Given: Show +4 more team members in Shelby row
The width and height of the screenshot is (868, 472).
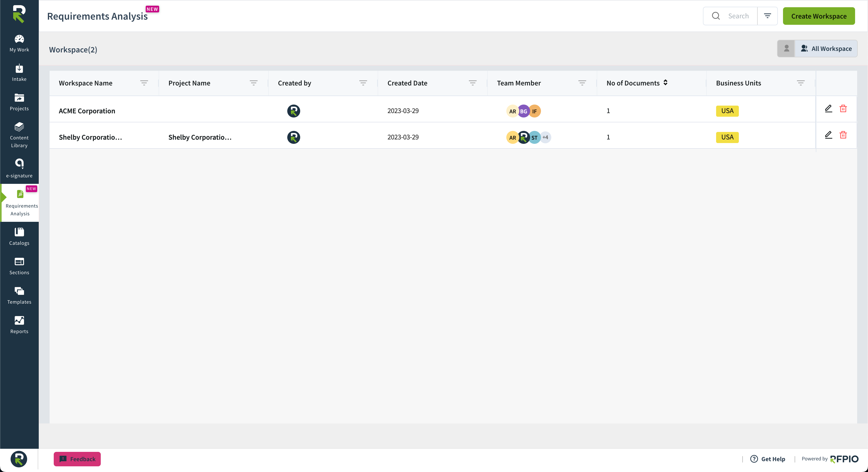Looking at the screenshot, I should tap(546, 137).
